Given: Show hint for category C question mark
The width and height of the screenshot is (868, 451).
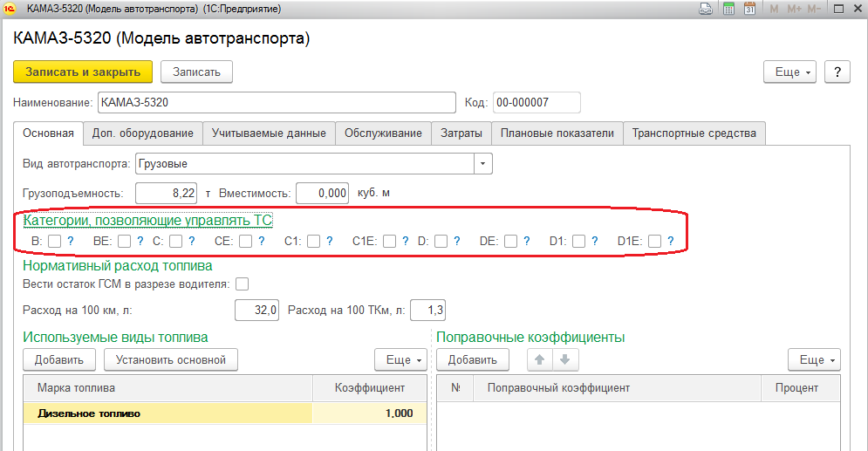Looking at the screenshot, I should [192, 242].
